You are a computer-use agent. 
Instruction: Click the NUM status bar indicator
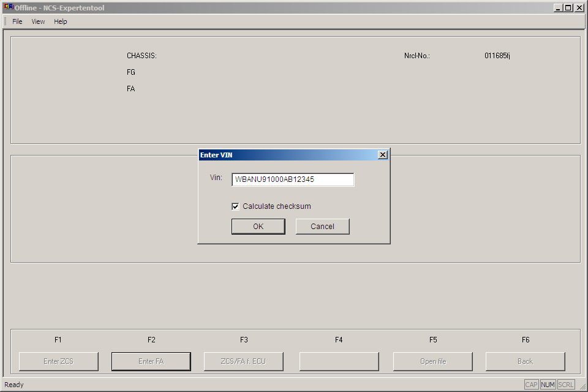(548, 385)
